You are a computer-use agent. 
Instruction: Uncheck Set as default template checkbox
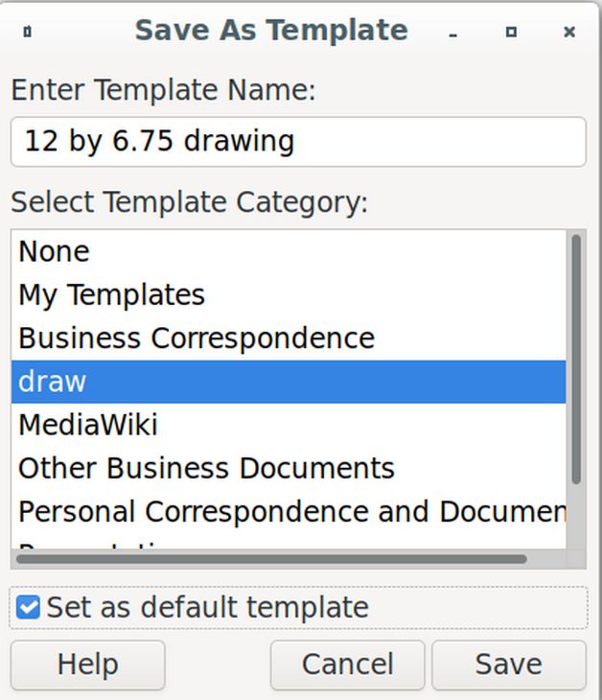pos(28,608)
